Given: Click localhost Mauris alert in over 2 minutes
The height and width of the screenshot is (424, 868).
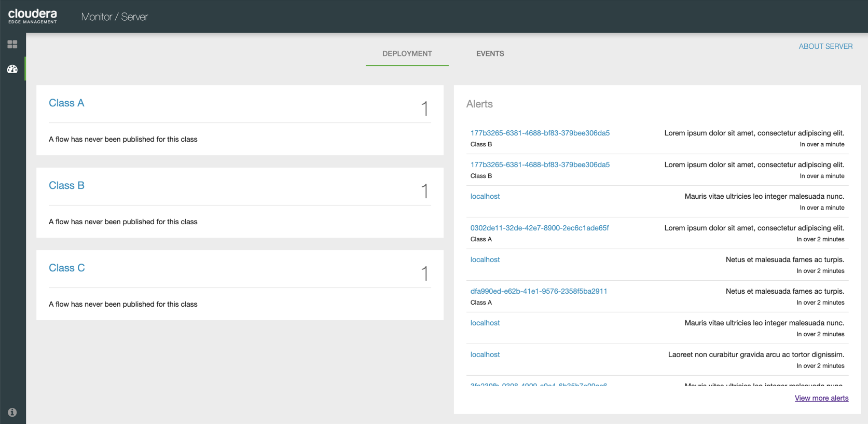Looking at the screenshot, I should coord(485,323).
